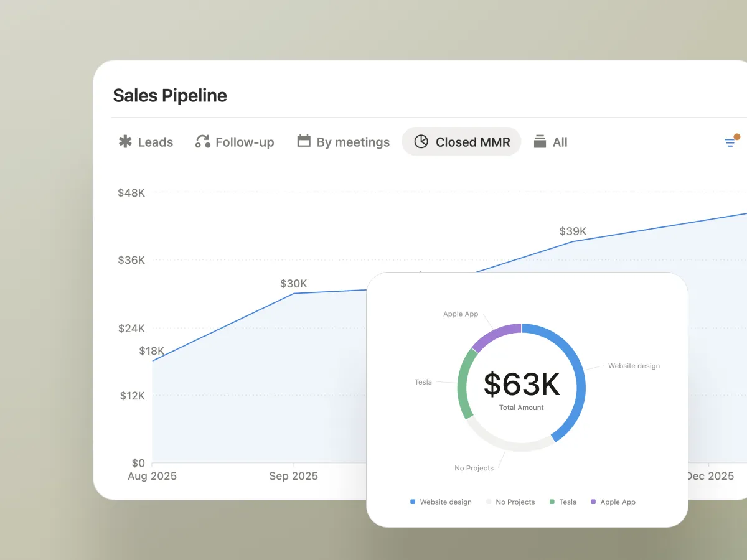
Task: Click the Tesla callout label near donut
Action: tap(423, 382)
